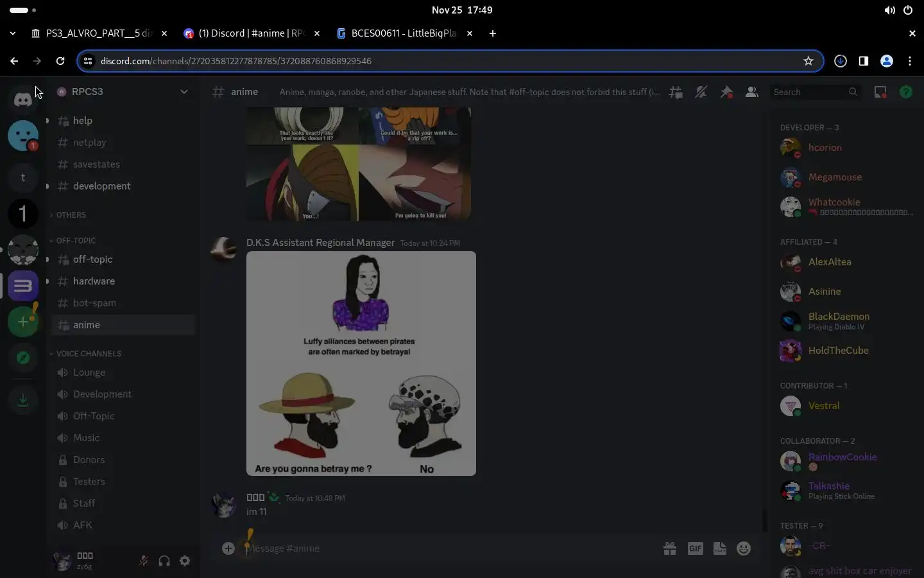This screenshot has width=924, height=578.
Task: Expand arrow beside off-topic channel
Action: pyautogui.click(x=47, y=259)
